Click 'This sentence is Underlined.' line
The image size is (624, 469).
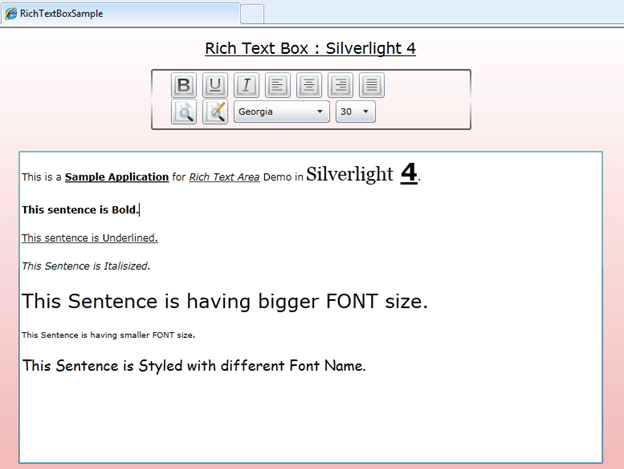click(x=90, y=238)
